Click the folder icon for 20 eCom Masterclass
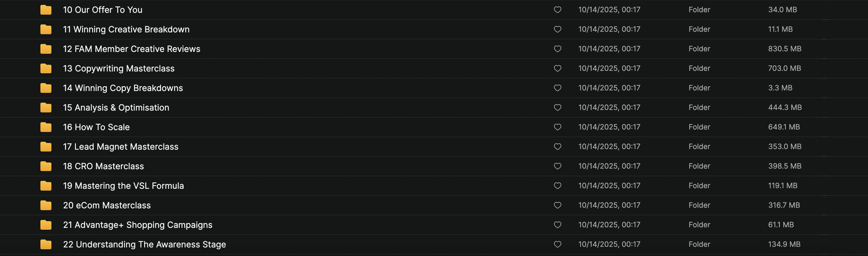Viewport: 868px width, 256px height. click(x=46, y=205)
